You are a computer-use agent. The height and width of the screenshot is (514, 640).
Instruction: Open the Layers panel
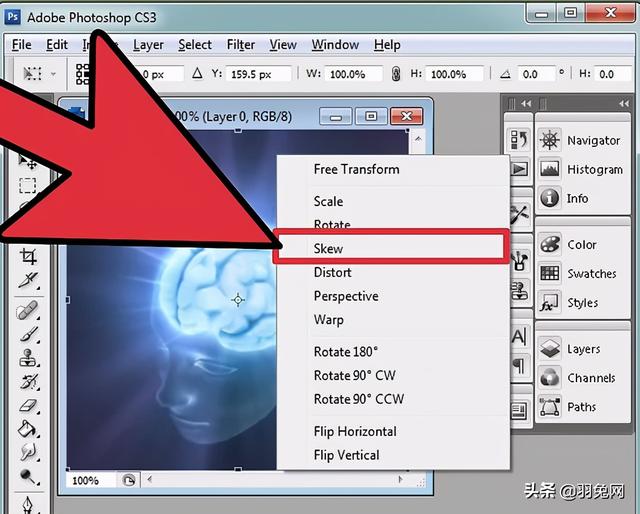(x=569, y=349)
